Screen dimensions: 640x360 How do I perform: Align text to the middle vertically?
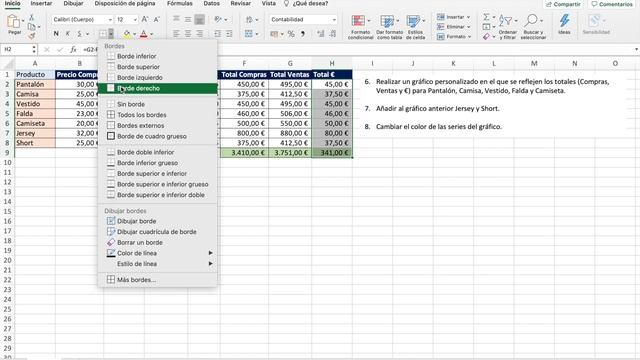click(x=188, y=19)
